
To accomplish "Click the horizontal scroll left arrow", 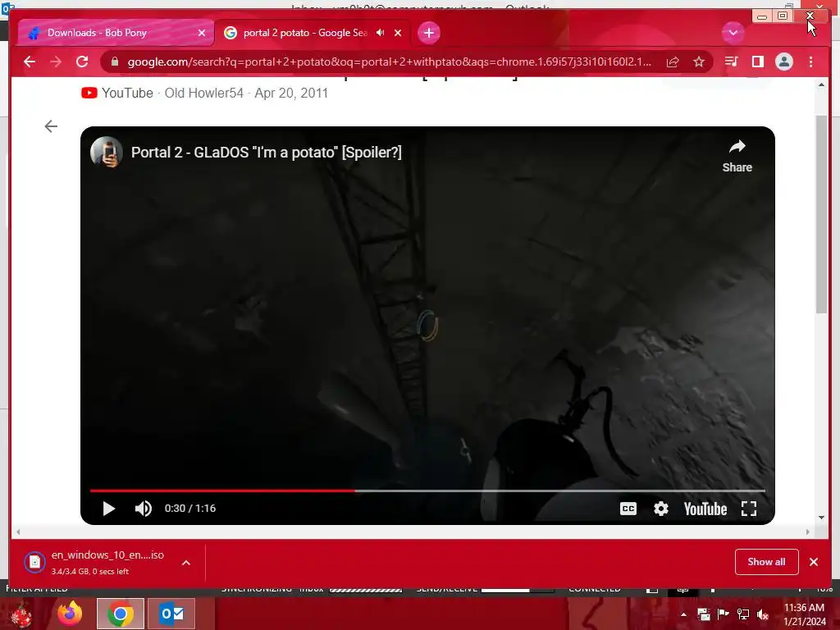I will tap(18, 532).
